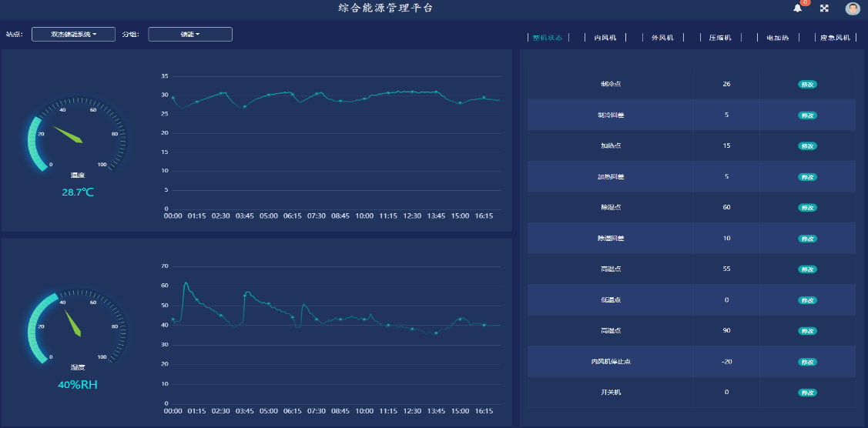Image resolution: width=868 pixels, height=428 pixels.
Task: Toggle fullscreen with the expand icon
Action: point(824,8)
